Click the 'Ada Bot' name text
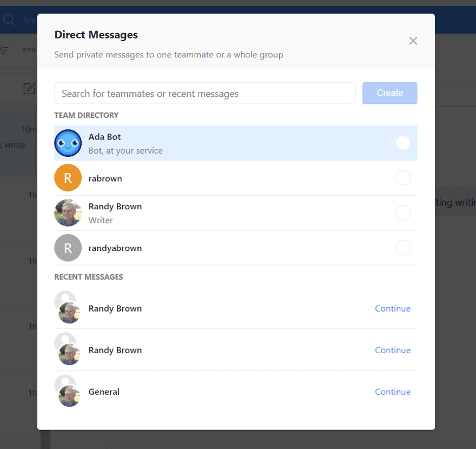This screenshot has width=476, height=449. pyautogui.click(x=104, y=137)
